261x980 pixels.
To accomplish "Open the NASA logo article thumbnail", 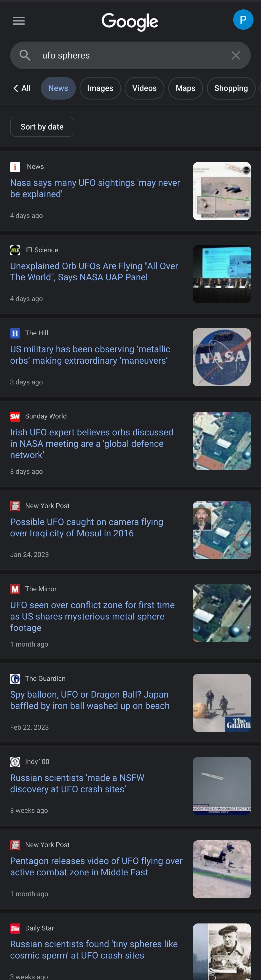I will 221,357.
